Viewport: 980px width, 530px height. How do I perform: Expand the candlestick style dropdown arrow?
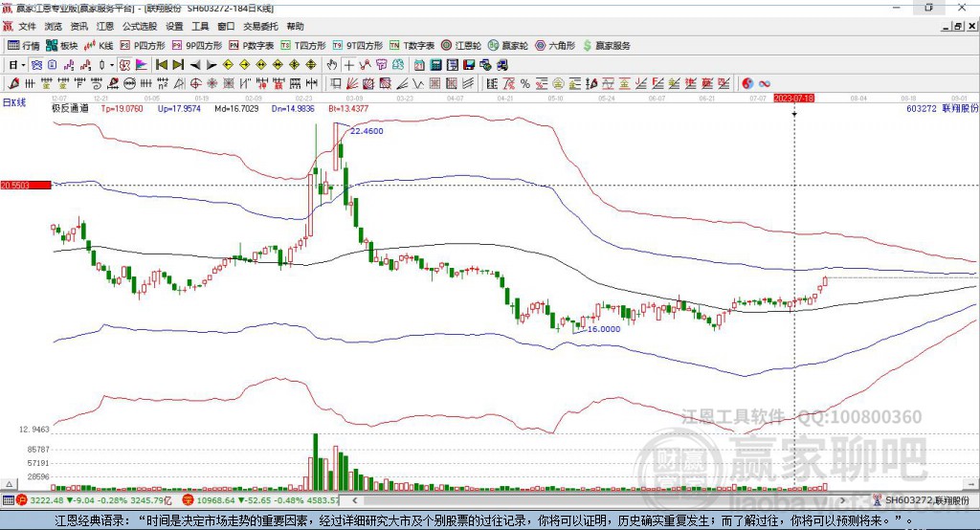point(112,65)
